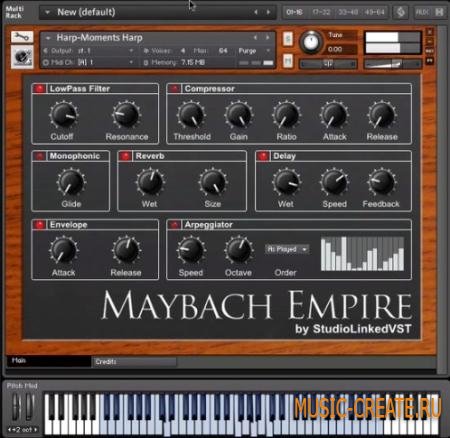The height and width of the screenshot is (438, 450).
Task: Minimize the instrument header view
Action: click(430, 42)
